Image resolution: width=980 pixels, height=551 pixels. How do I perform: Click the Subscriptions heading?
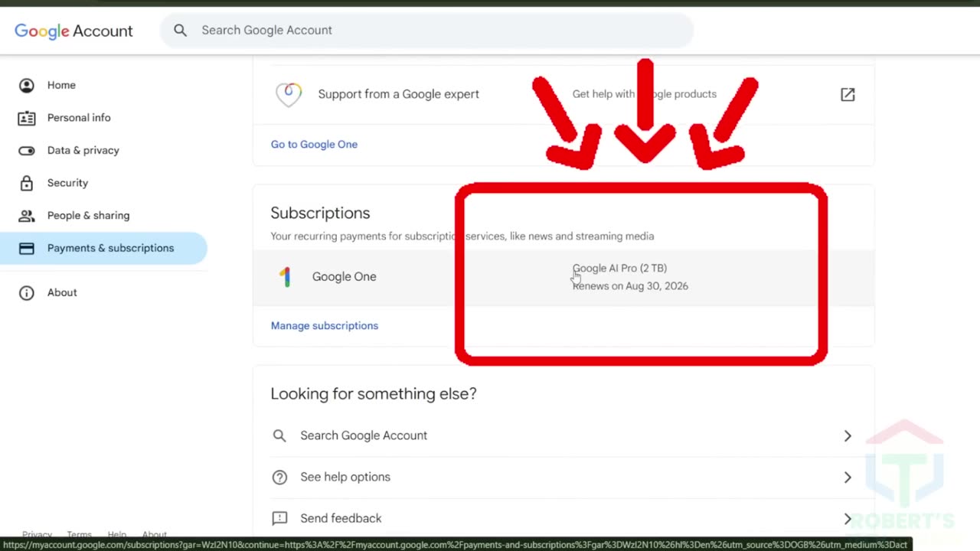tap(320, 213)
